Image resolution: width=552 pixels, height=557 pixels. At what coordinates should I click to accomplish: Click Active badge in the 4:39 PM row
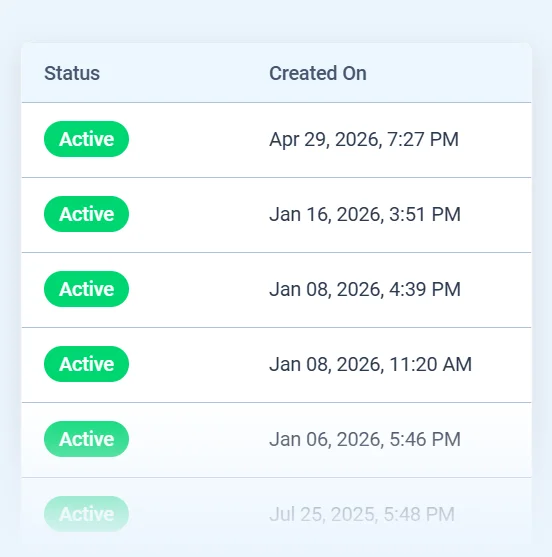tap(86, 289)
